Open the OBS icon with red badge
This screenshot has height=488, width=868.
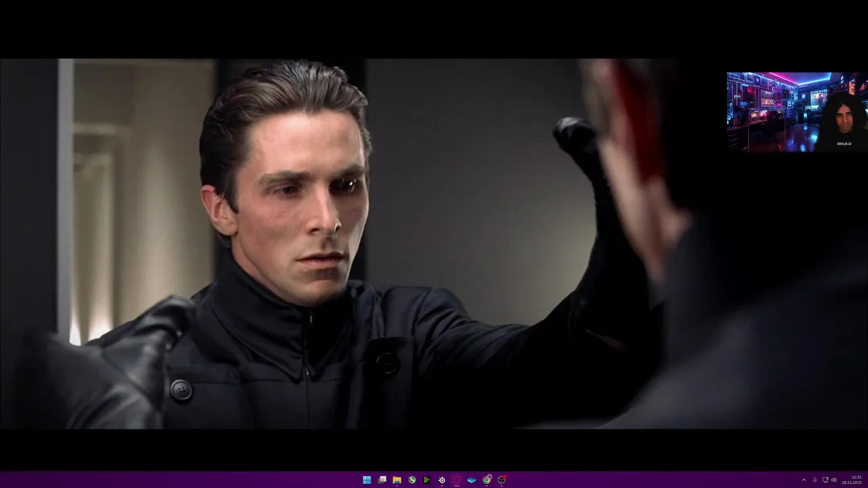(x=502, y=480)
